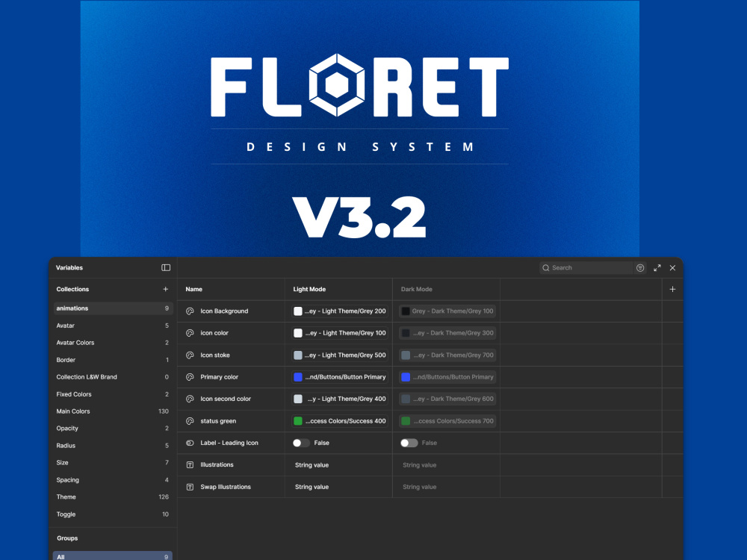Click the Dark Mode column header

click(x=416, y=289)
